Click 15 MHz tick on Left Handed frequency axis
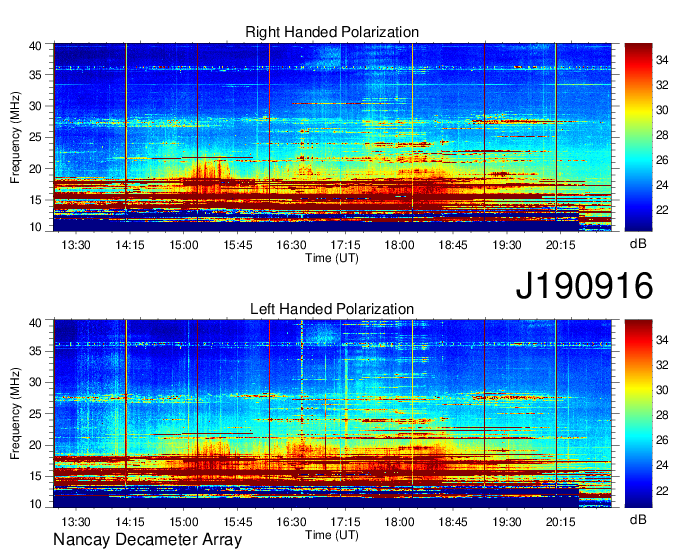Screen dimensions: 680x552 (x=35, y=477)
